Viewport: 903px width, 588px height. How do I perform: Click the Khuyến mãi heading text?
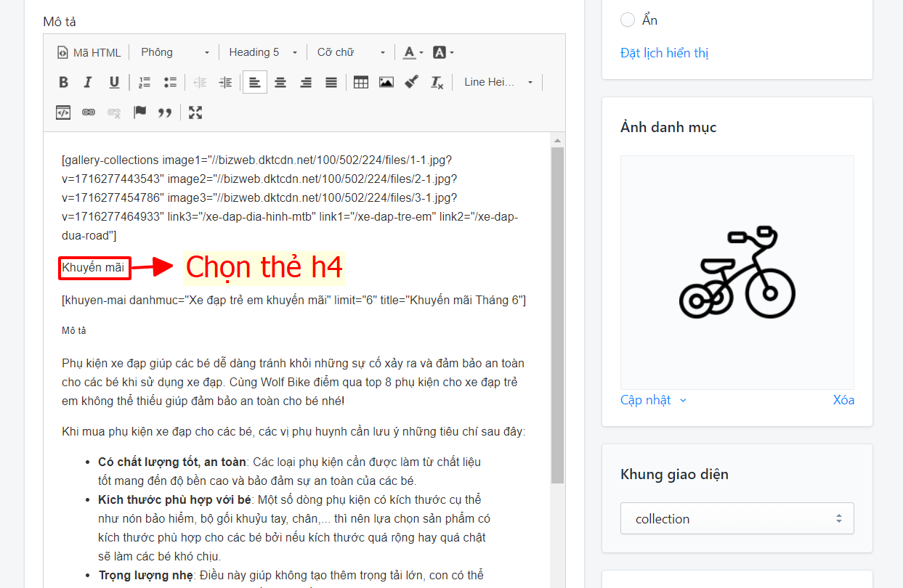[93, 268]
